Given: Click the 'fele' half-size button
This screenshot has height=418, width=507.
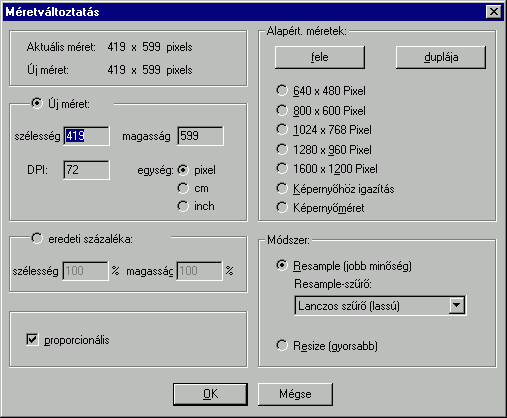Looking at the screenshot, I should point(320,57).
